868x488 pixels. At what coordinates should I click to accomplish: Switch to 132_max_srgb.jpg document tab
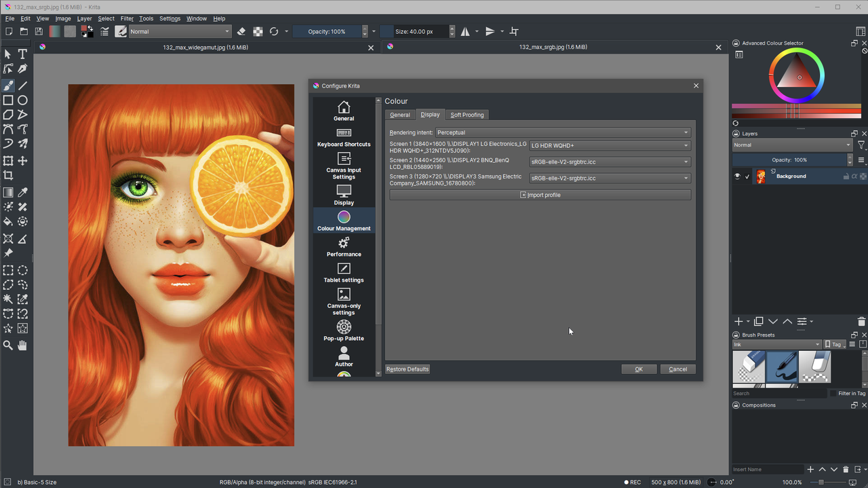click(x=553, y=48)
